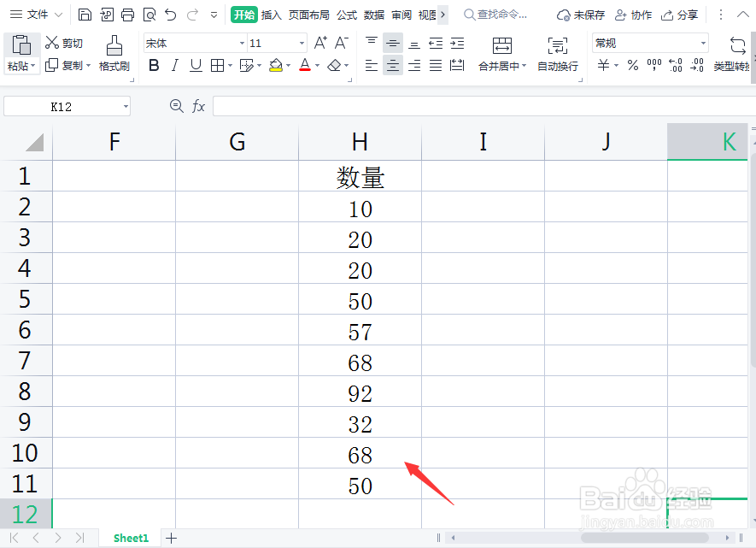Click the 分享 share button
The image size is (756, 548).
click(680, 15)
